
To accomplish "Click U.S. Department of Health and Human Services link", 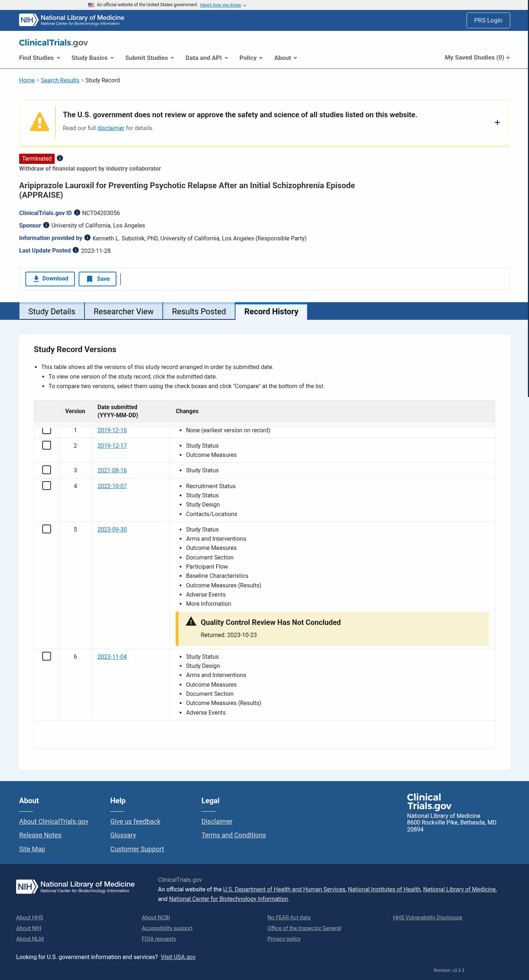I will [284, 889].
